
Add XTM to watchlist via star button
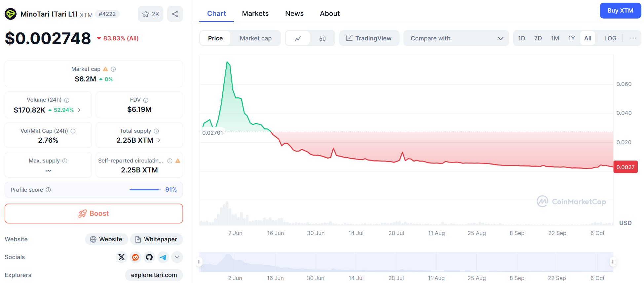tap(150, 14)
